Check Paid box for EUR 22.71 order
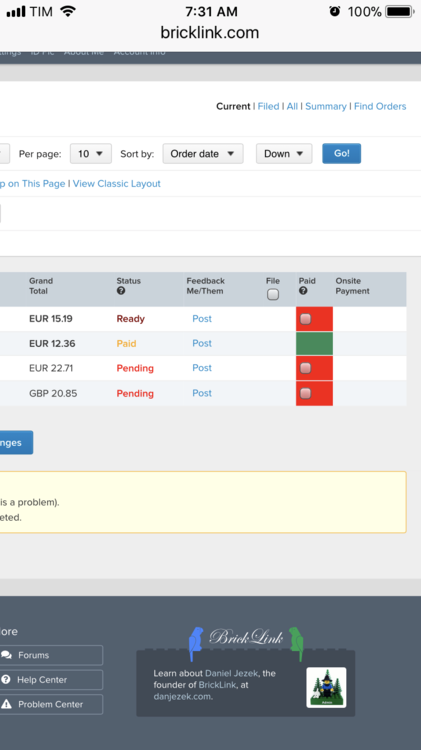This screenshot has width=421, height=750. click(x=305, y=368)
